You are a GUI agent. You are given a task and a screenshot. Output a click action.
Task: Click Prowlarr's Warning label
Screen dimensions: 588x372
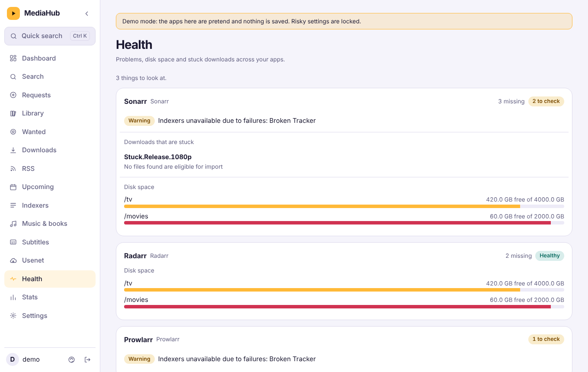click(139, 359)
